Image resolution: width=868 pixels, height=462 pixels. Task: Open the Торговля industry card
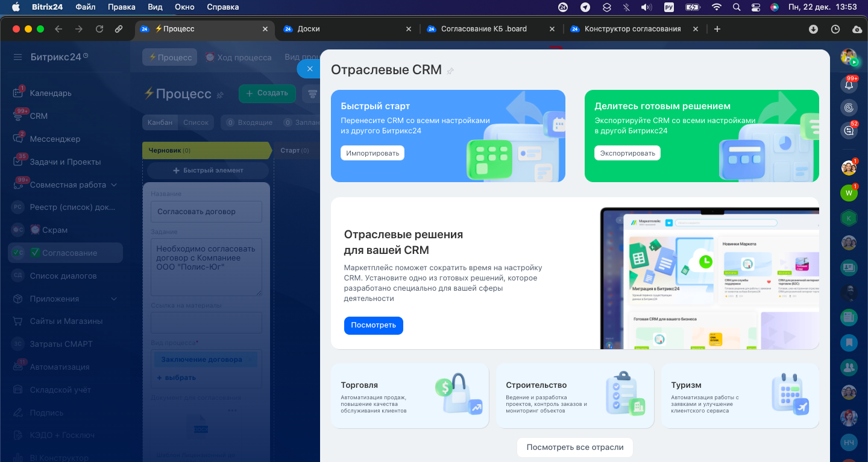click(x=410, y=396)
